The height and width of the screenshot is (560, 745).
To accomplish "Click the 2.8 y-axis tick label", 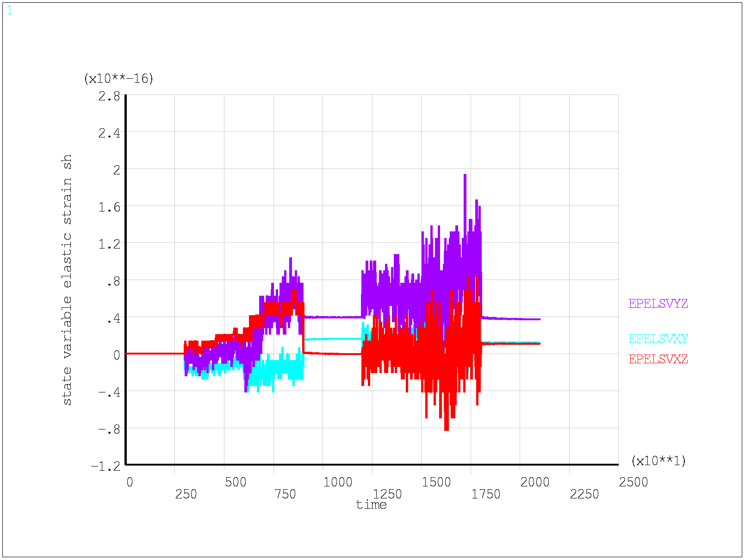I will coord(109,96).
